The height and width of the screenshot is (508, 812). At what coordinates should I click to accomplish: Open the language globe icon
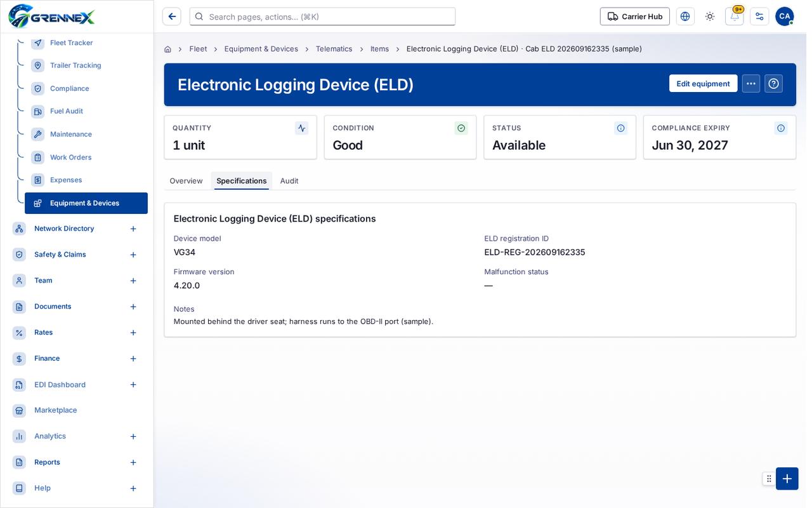(x=685, y=17)
